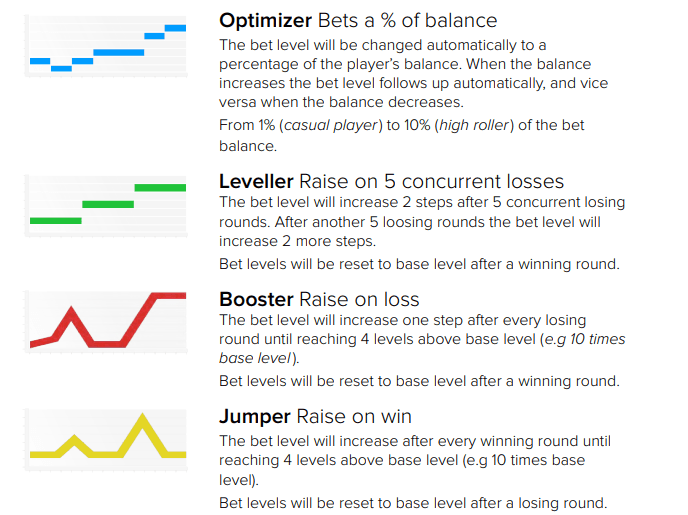Click the 'Bets a % of balance' subtitle
The height and width of the screenshot is (515, 688).
408,21
